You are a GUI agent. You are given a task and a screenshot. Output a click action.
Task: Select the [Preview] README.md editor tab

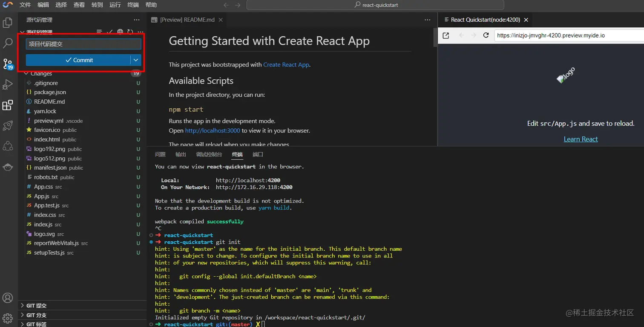tap(187, 20)
